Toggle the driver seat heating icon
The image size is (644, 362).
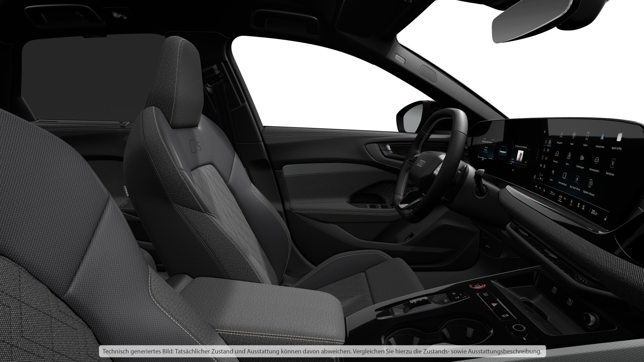pos(544,190)
